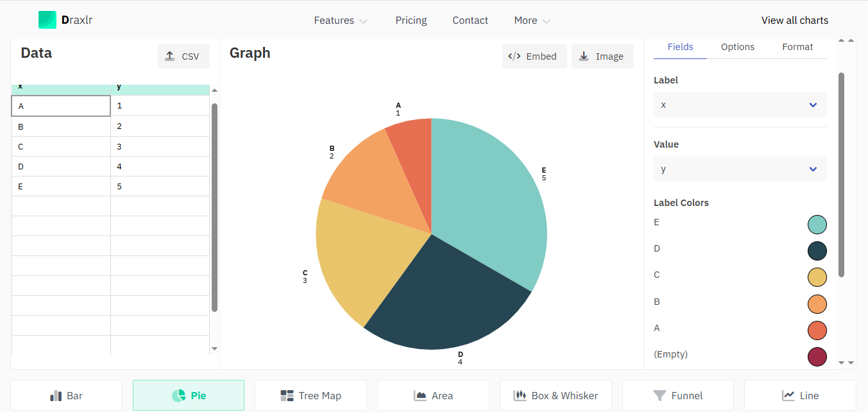Visit the Pricing page
Image resolution: width=868 pixels, height=412 pixels.
[411, 20]
